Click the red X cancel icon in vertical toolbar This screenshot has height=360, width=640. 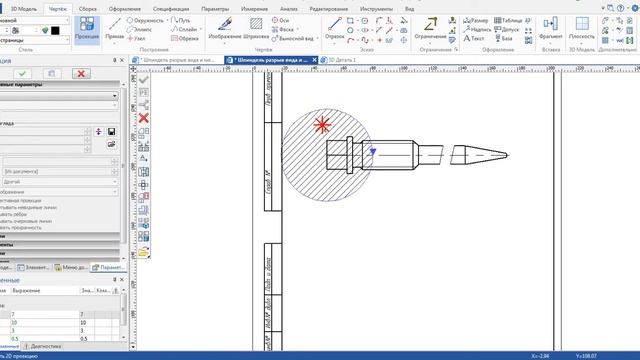tap(143, 118)
